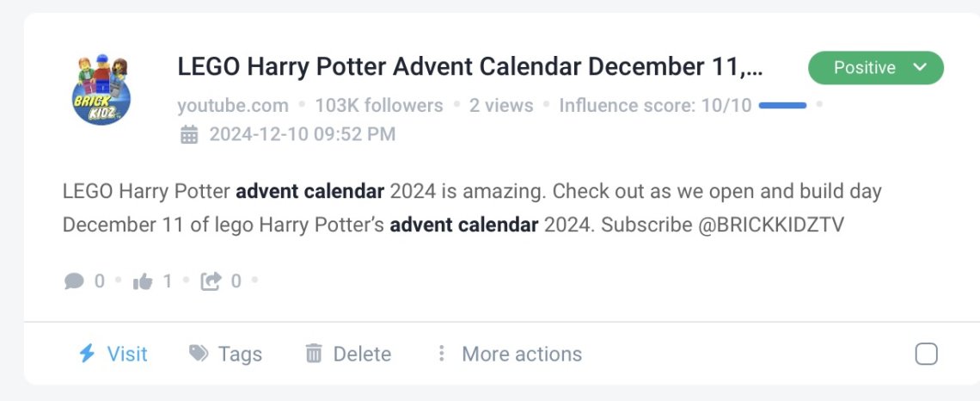This screenshot has height=401, width=980.
Task: Expand the sentiment chevron arrow
Action: pyautogui.click(x=919, y=67)
